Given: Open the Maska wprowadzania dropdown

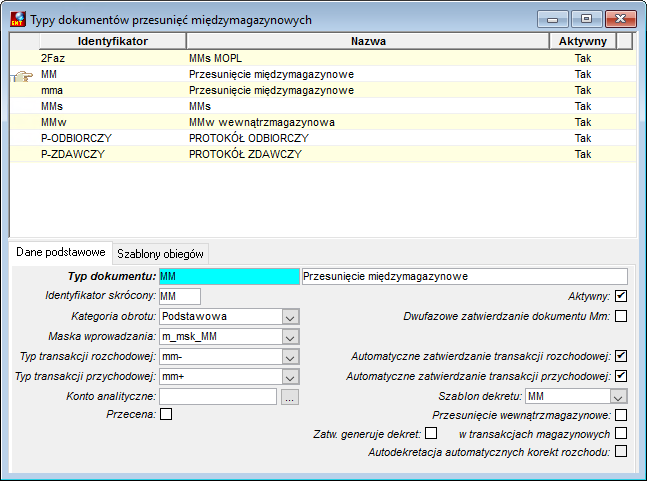Looking at the screenshot, I should point(290,337).
